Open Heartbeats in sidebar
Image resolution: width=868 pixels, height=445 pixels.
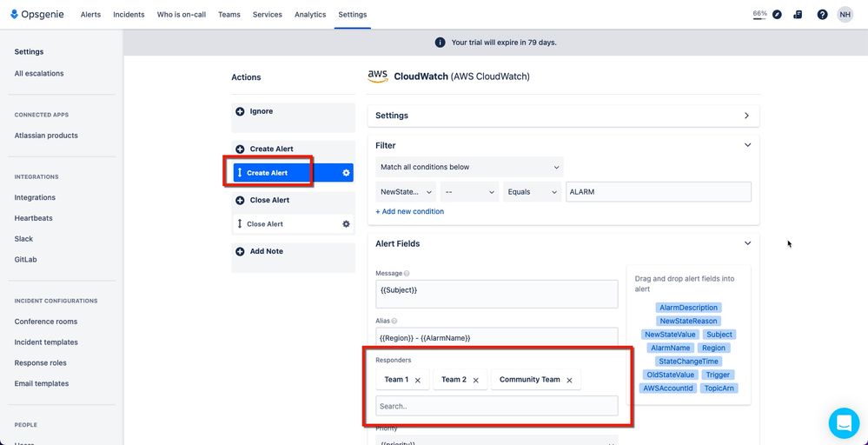click(33, 218)
